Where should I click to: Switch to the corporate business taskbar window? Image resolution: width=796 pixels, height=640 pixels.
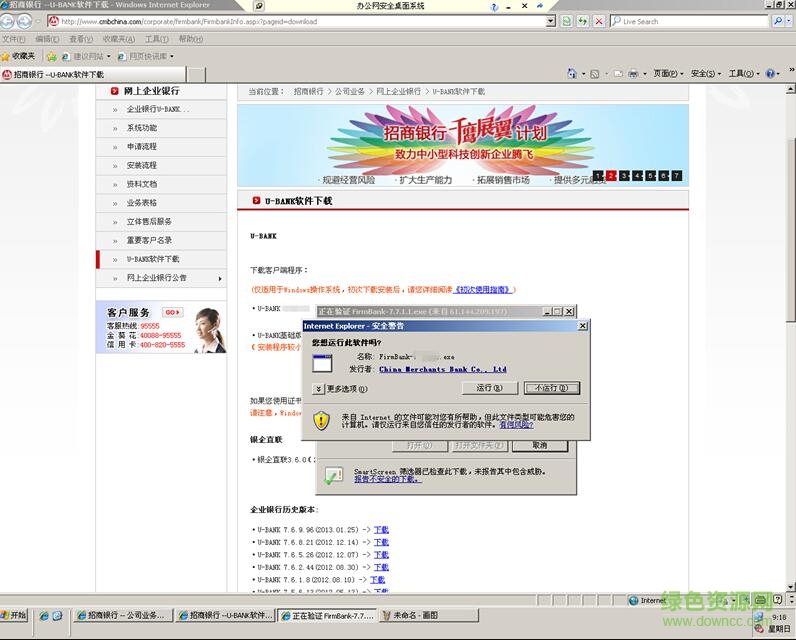pos(122,615)
